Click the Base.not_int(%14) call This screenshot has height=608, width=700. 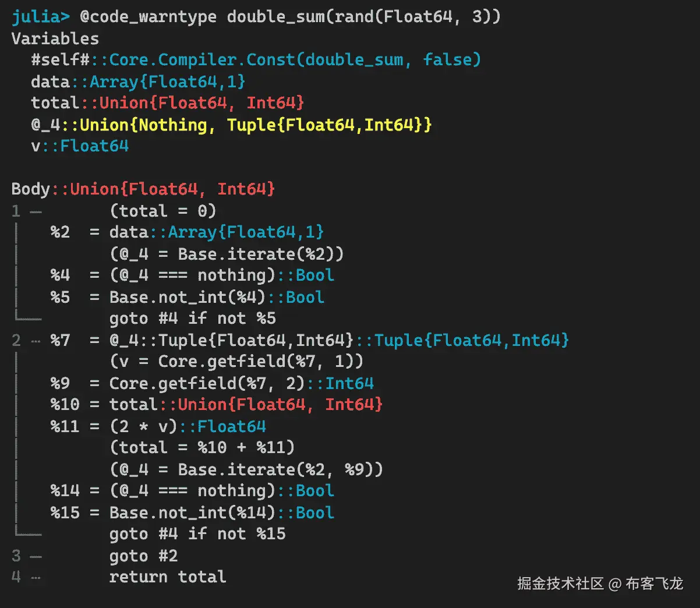tap(192, 512)
